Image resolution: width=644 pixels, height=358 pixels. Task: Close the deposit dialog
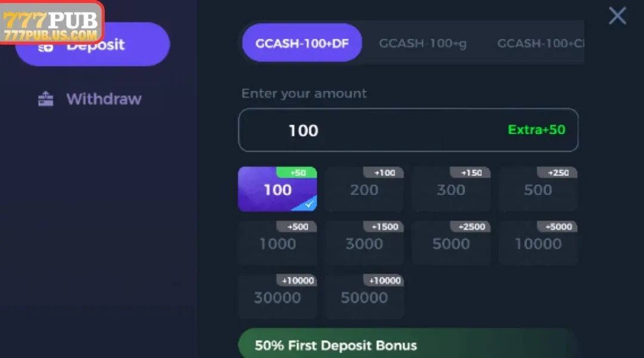point(617,16)
